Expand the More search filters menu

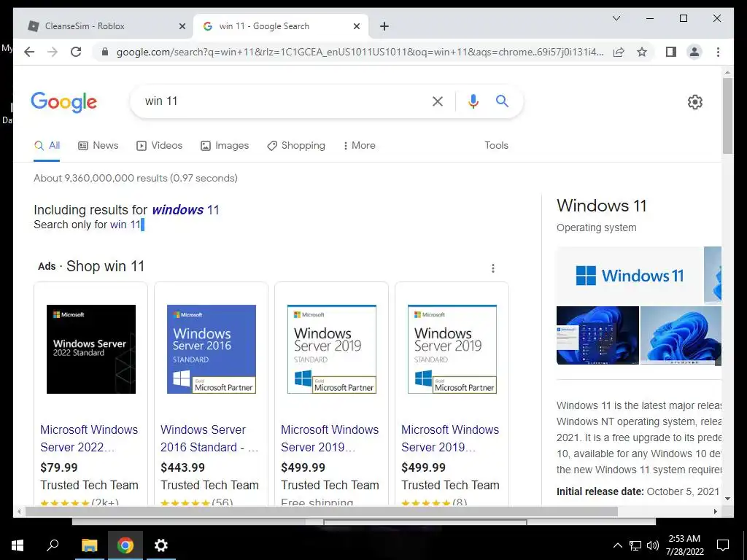359,146
